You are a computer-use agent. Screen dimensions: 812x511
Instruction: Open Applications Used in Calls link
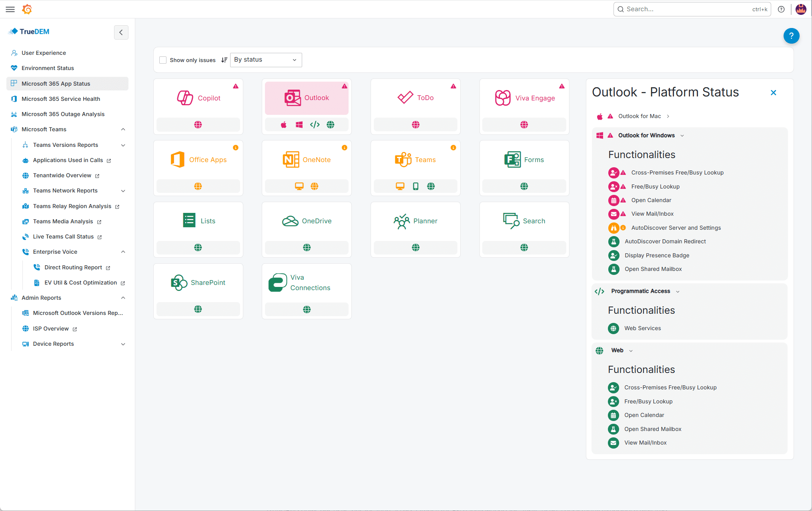[x=68, y=160]
